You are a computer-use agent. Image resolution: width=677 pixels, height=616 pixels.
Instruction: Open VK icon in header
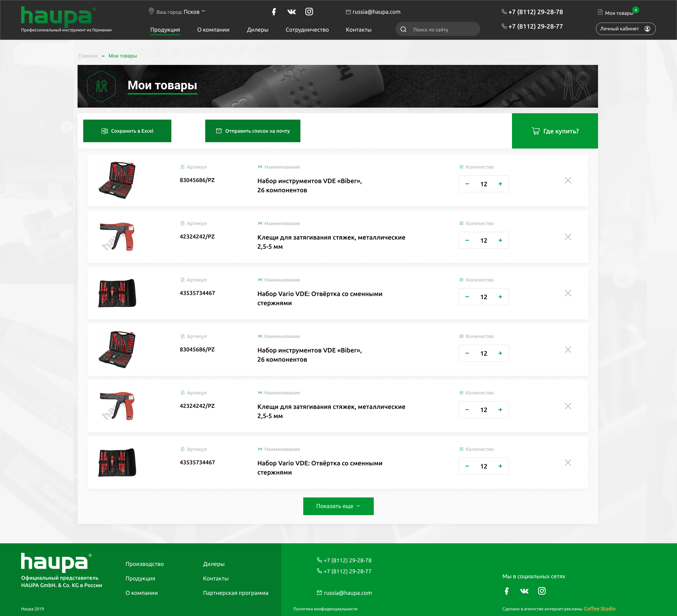click(291, 12)
